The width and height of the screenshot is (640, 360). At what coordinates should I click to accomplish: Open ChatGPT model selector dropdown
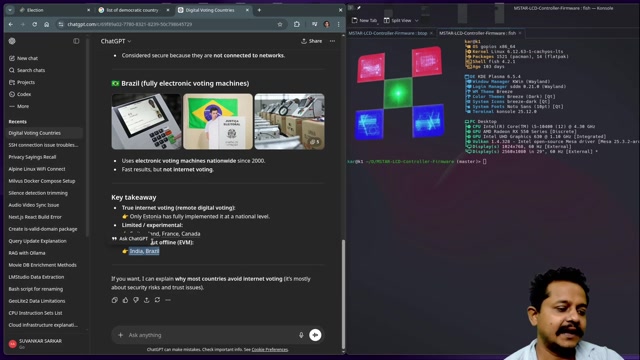116,41
